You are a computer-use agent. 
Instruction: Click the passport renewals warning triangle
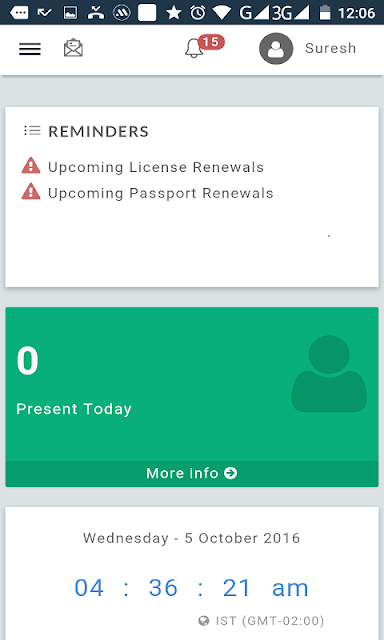pos(31,192)
